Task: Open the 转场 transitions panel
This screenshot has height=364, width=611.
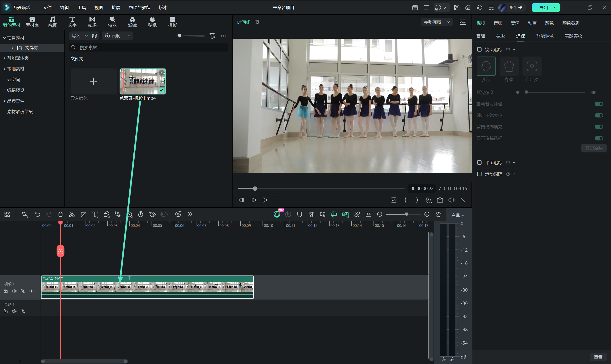Action: tap(92, 22)
